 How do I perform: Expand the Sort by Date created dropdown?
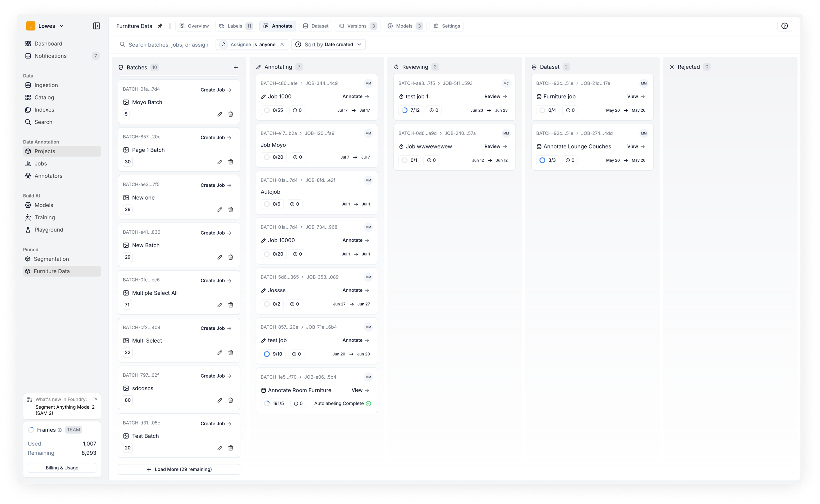(x=328, y=45)
